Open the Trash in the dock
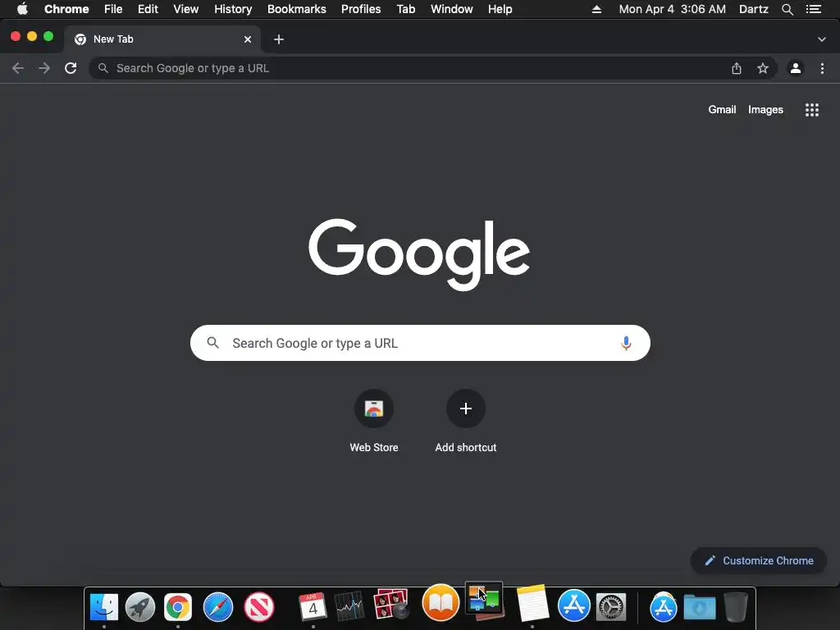Viewport: 840px width, 630px height. click(736, 607)
